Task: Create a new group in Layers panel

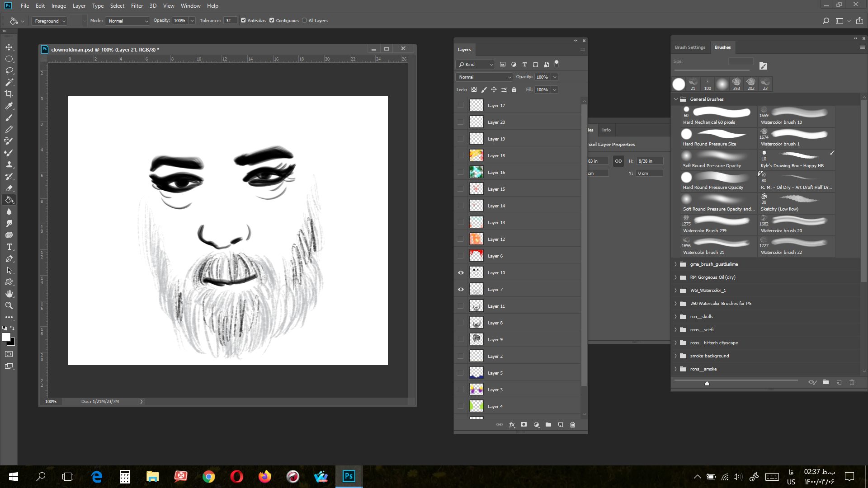Action: coord(548,425)
